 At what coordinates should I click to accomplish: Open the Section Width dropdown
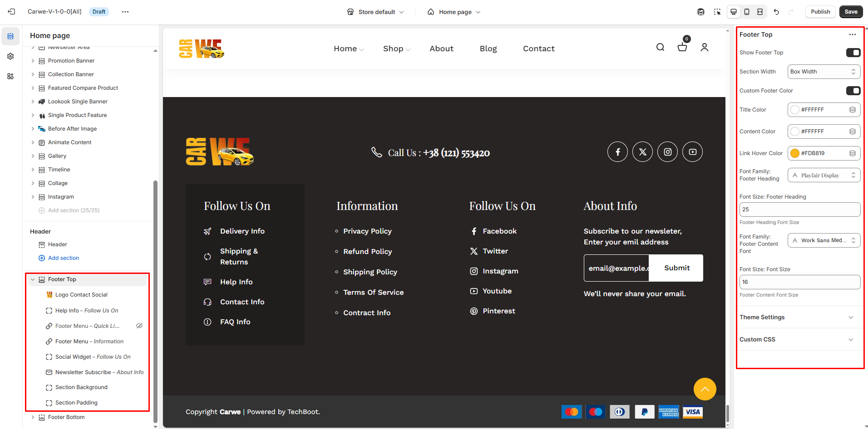[824, 72]
